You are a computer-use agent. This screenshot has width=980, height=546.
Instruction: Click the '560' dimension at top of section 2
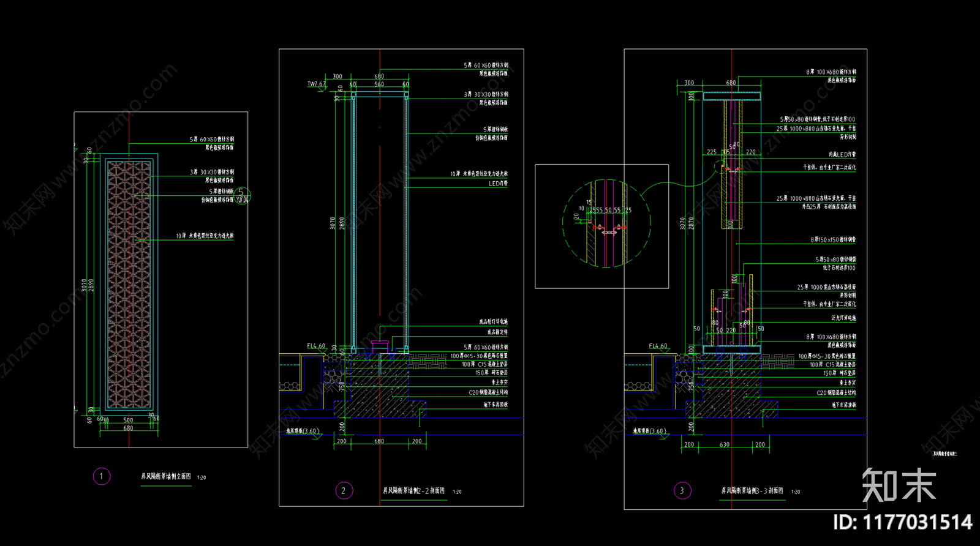click(x=379, y=84)
